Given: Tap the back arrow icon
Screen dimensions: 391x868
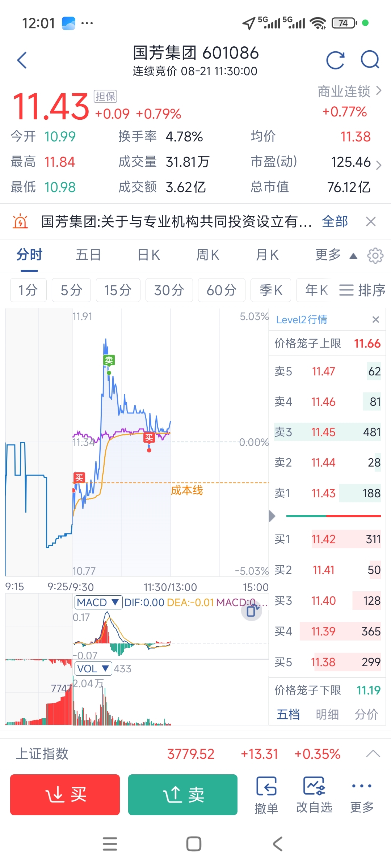Looking at the screenshot, I should [x=22, y=60].
